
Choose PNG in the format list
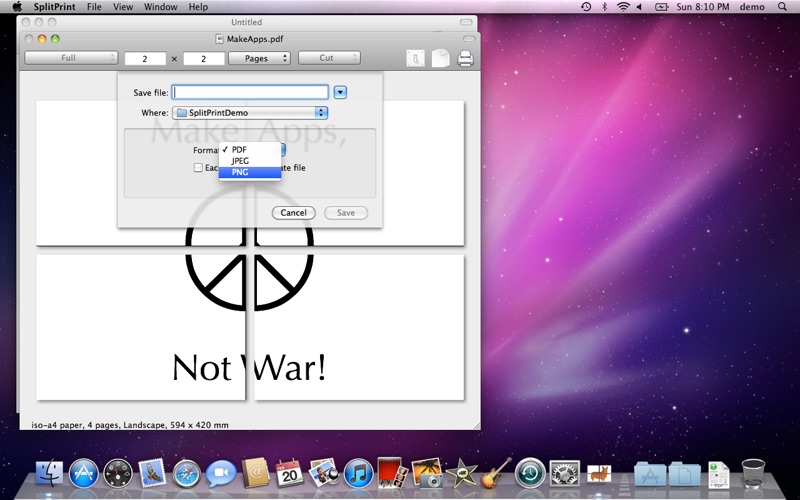250,172
